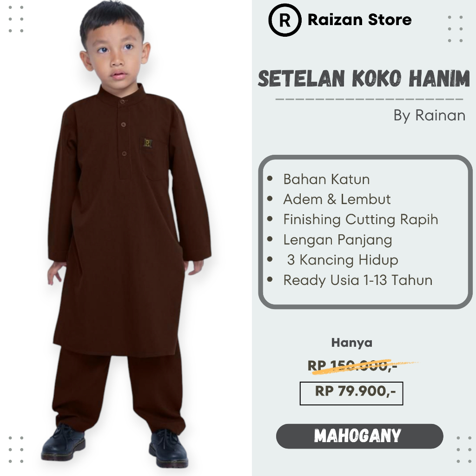Screen dimensions: 476x476
Task: Select the MAHOGANY color label
Action: tap(359, 436)
